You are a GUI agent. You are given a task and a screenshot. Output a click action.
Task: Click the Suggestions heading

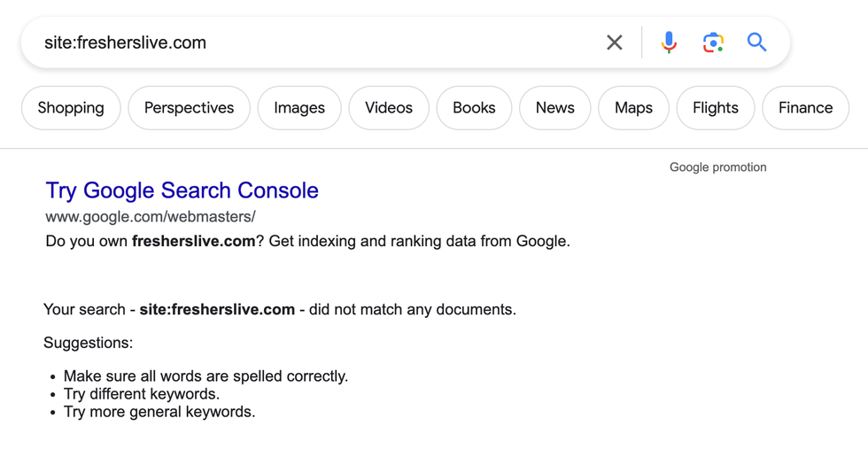pos(88,343)
